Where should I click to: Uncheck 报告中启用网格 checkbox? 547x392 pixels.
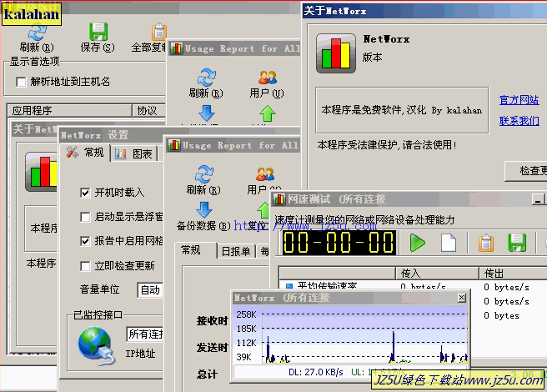[85, 241]
